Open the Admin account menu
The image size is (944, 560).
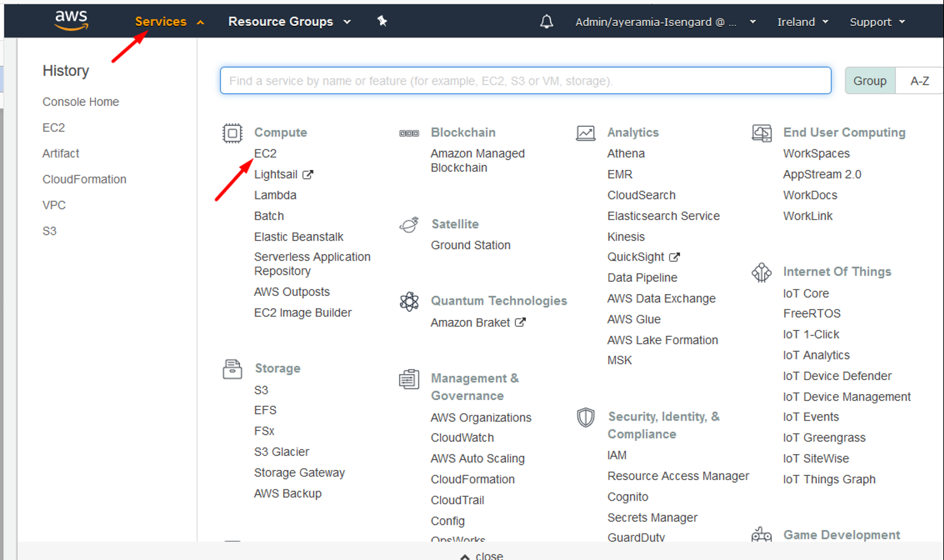pyautogui.click(x=665, y=22)
